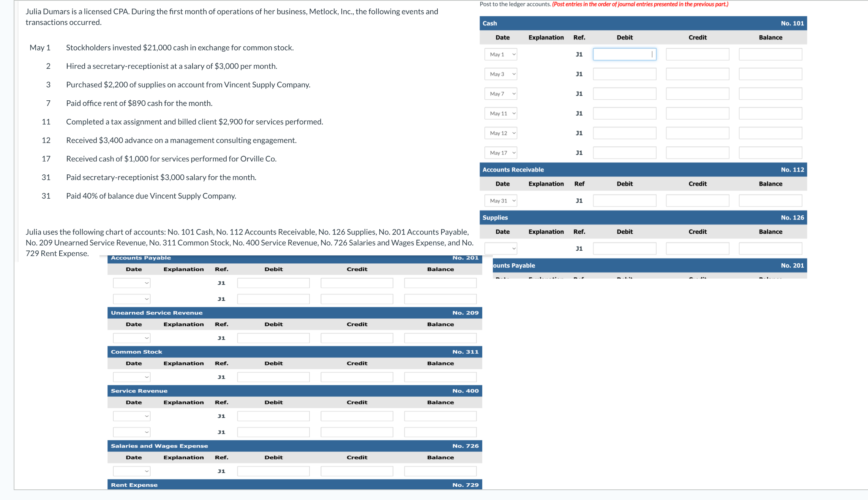Open the empty date dropdown under Supplies

[x=500, y=248]
